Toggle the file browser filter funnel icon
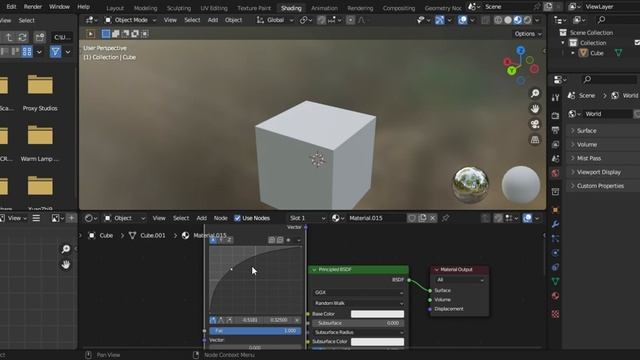 click(x=55, y=51)
